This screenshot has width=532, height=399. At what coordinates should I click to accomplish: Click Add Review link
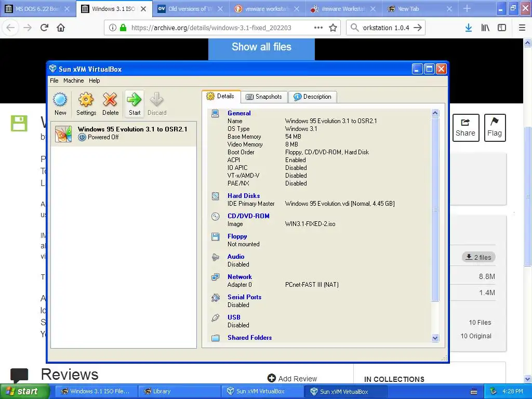tap(292, 378)
